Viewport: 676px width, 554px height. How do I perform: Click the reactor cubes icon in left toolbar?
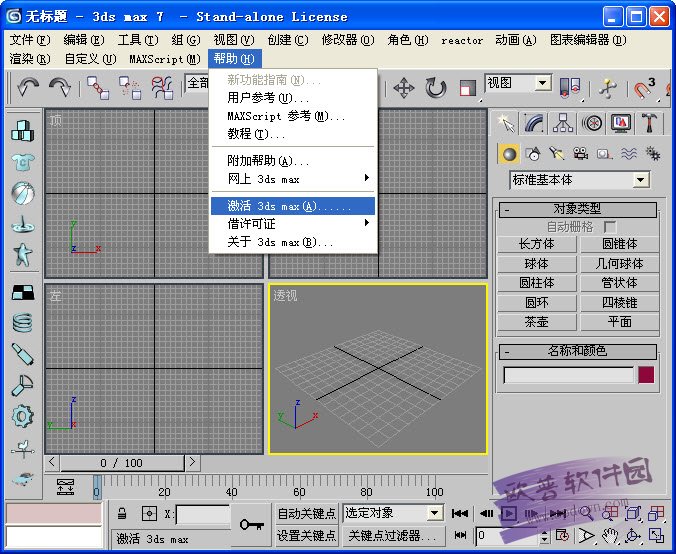(x=22, y=131)
